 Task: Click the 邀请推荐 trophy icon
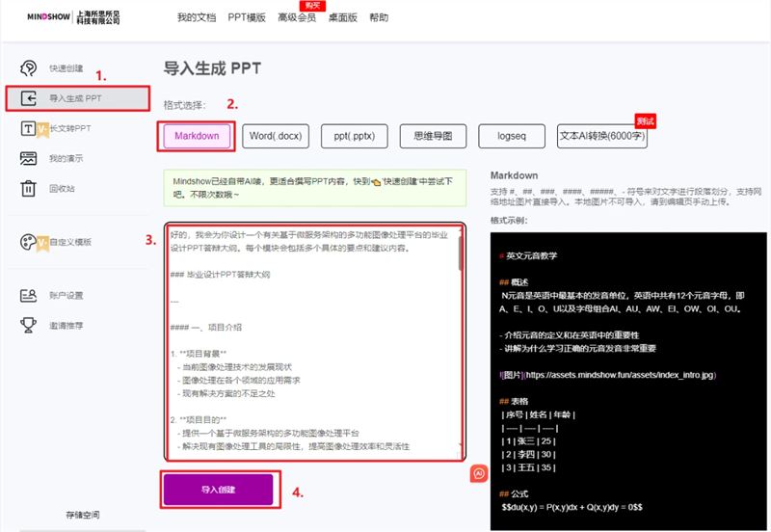tap(29, 325)
